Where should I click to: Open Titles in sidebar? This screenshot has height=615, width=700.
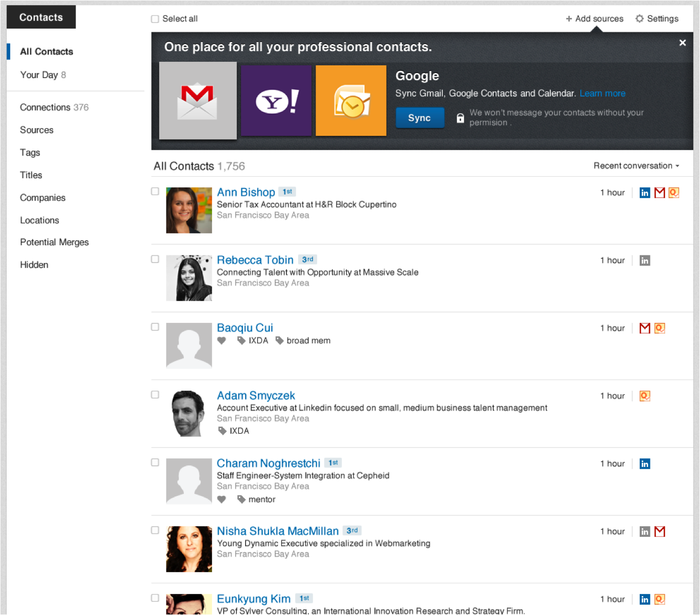pos(31,175)
